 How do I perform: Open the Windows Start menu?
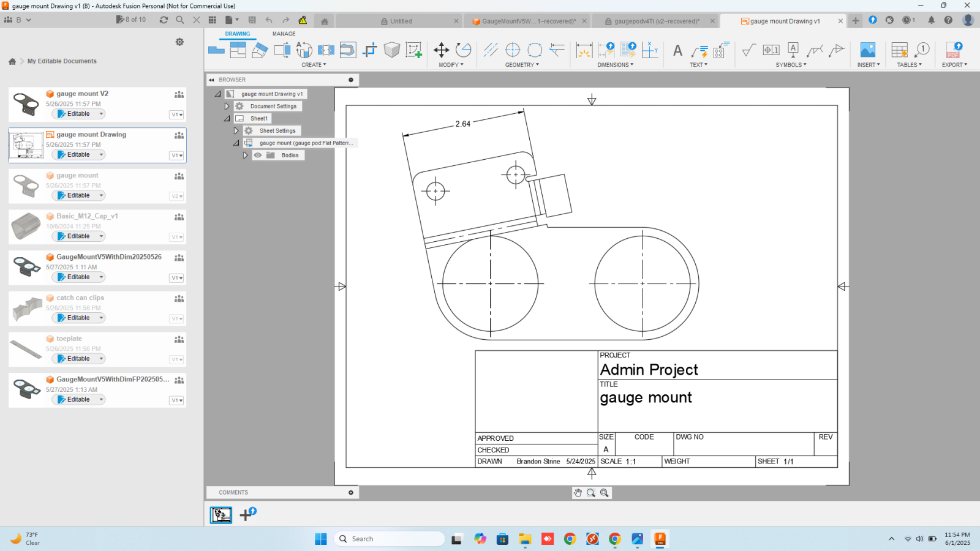321,539
